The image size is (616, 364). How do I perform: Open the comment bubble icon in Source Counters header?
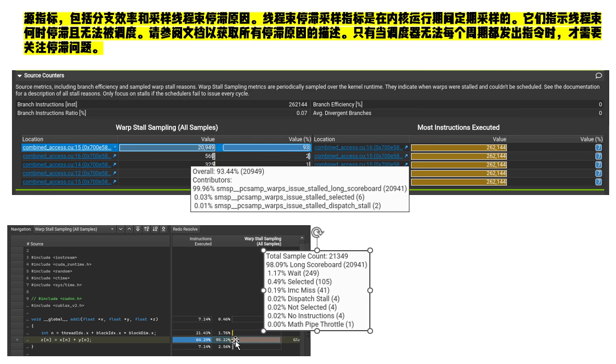tap(598, 75)
